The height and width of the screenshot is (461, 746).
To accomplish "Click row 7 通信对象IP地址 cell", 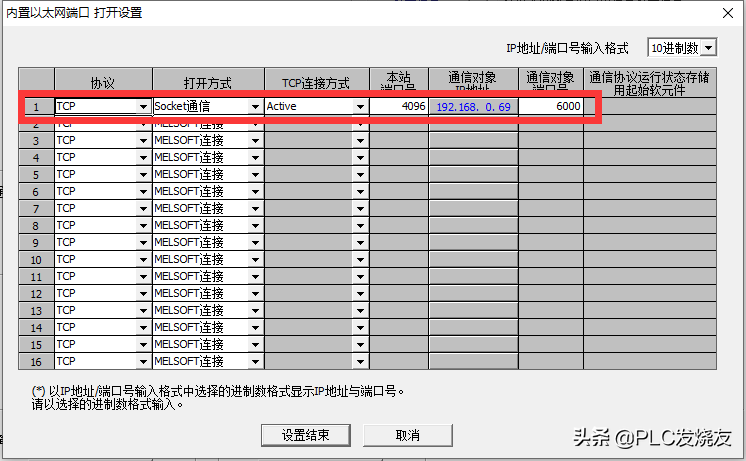I will [473, 208].
